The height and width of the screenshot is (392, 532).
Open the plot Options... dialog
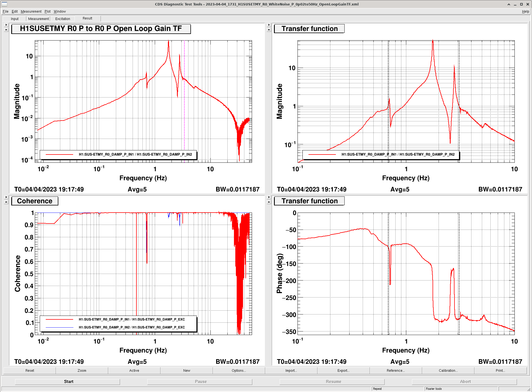tap(239, 371)
